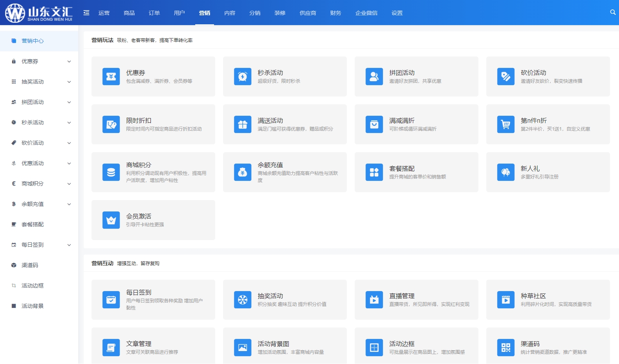Expand the 拼团活动 sidebar chevron
Image resolution: width=619 pixels, height=364 pixels.
(69, 102)
